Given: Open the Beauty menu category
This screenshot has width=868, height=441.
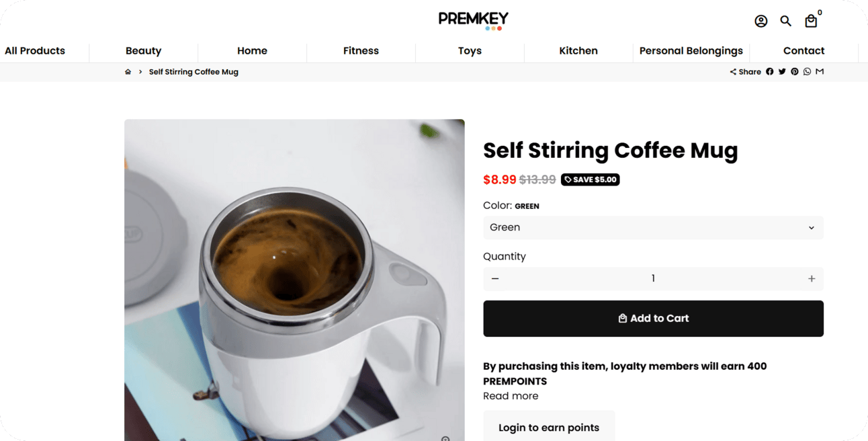Looking at the screenshot, I should coord(143,50).
